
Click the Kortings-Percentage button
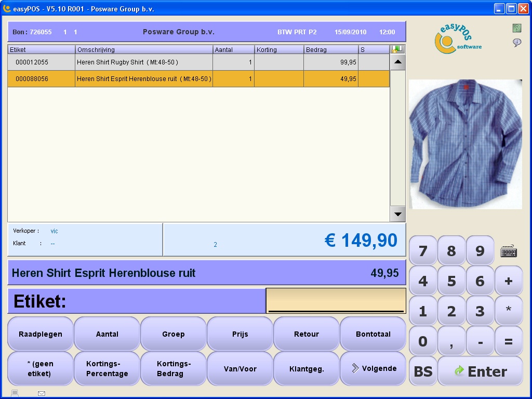(107, 368)
